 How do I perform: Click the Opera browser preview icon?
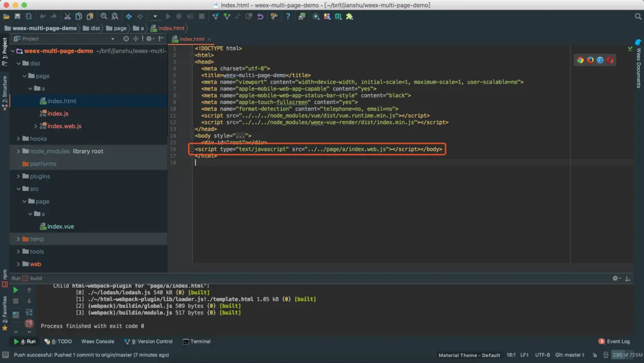610,60
